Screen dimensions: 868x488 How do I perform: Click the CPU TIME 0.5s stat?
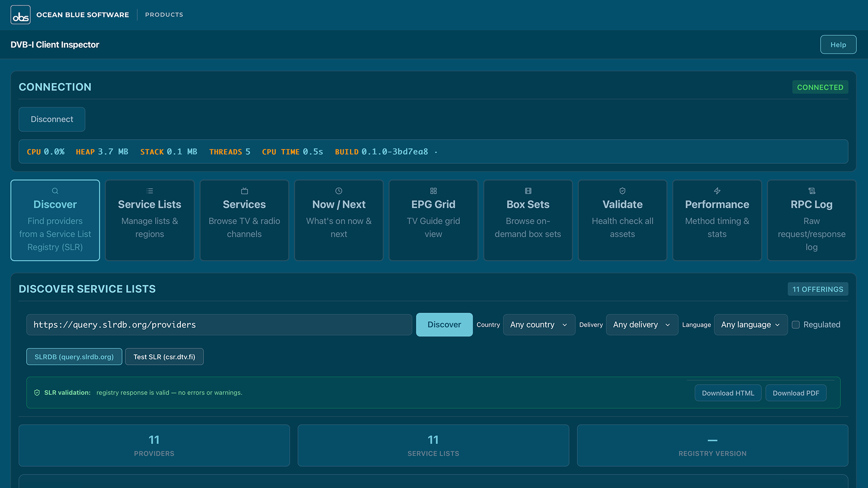(x=292, y=152)
